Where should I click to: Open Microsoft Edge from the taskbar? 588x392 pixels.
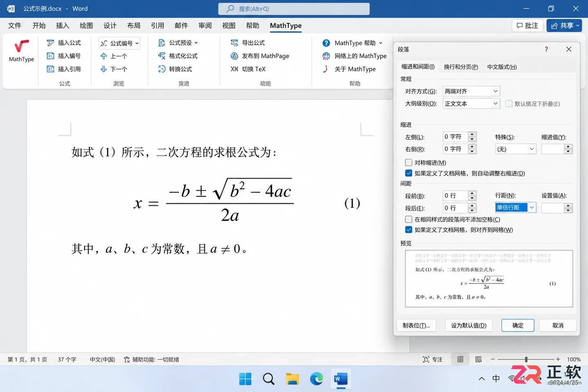pyautogui.click(x=316, y=379)
